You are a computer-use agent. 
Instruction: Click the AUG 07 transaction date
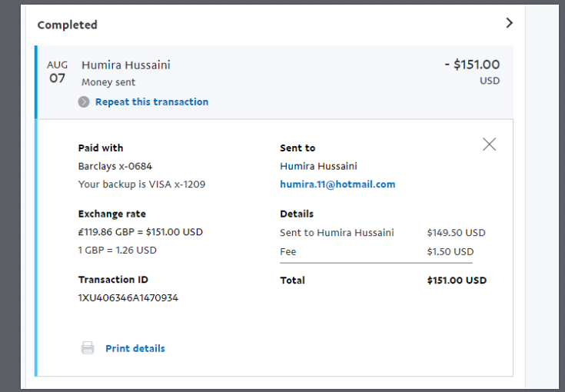point(58,72)
